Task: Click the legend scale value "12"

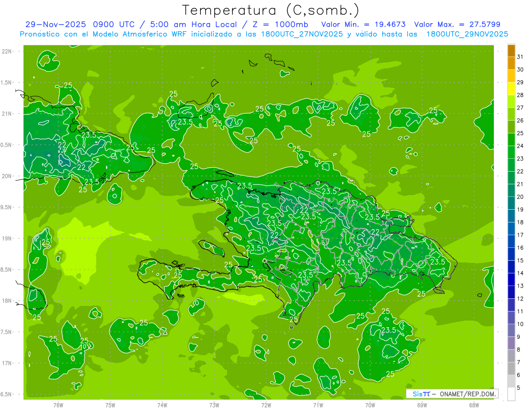Action: point(520,299)
